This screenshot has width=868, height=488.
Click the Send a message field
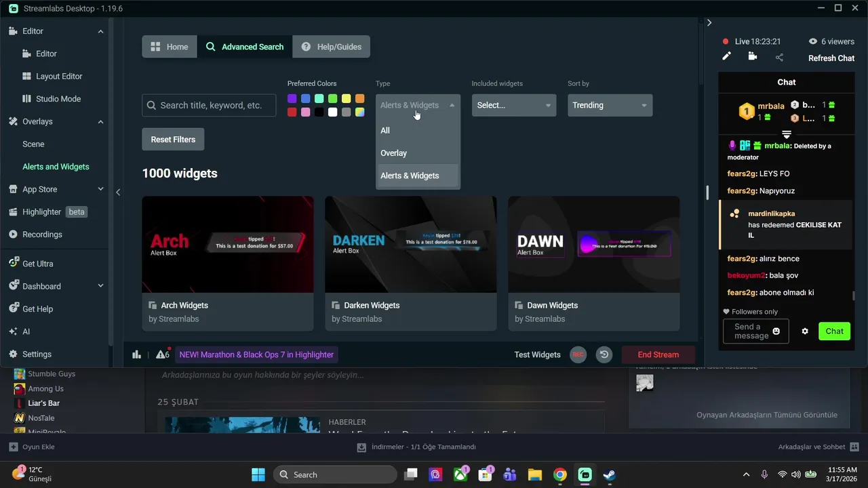[x=755, y=331]
